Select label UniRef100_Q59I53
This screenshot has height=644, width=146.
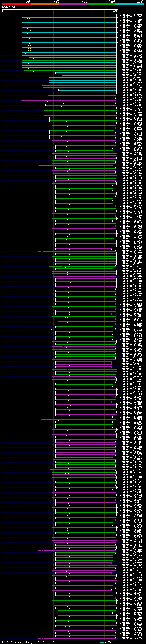pos(131,40)
